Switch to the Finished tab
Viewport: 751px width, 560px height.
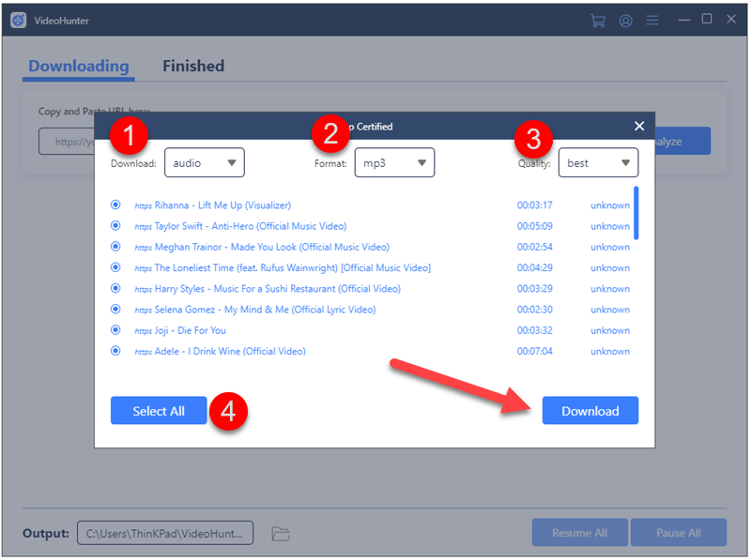(x=193, y=66)
